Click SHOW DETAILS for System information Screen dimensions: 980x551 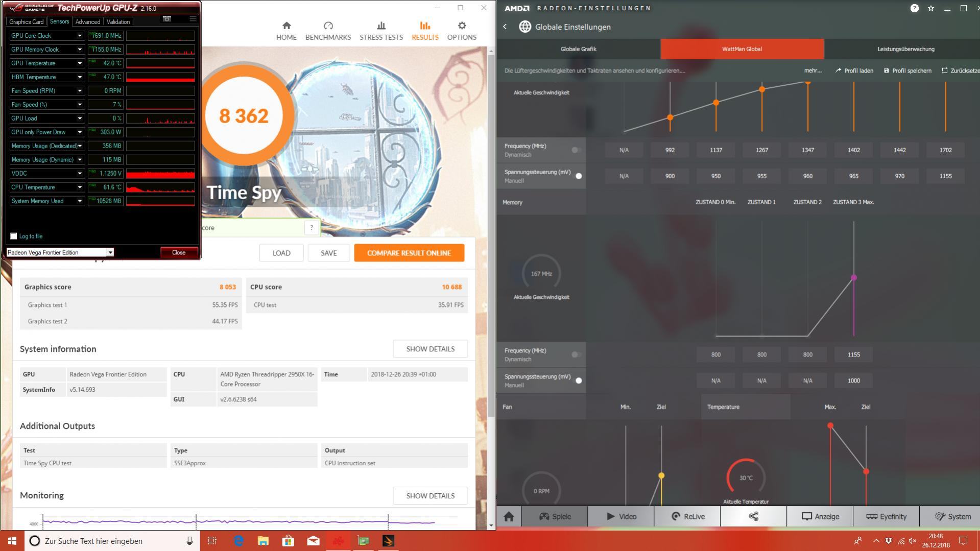(430, 349)
